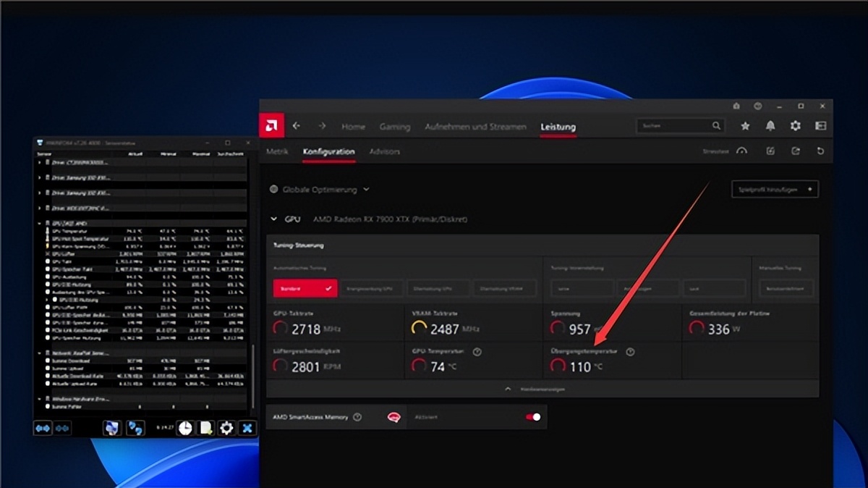
Task: Click HWiNFO collapse arrows icon
Action: (63, 429)
